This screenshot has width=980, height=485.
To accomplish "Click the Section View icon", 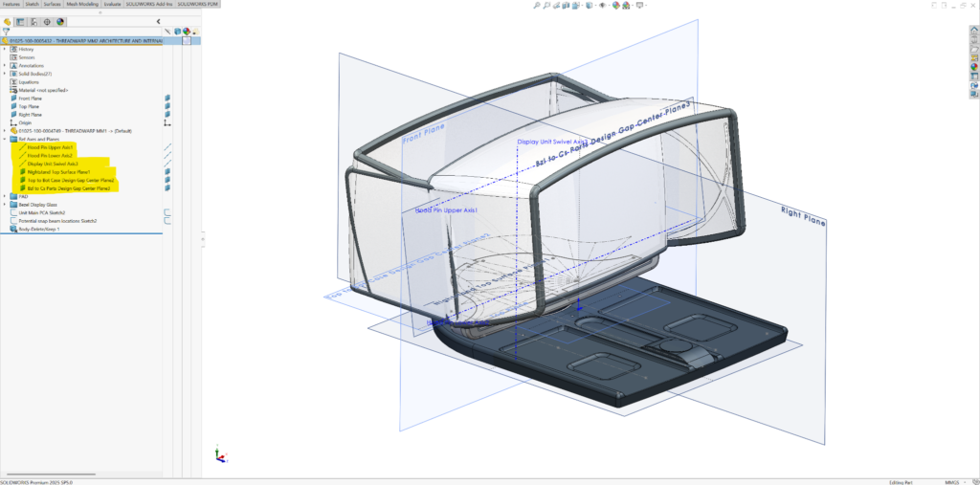I will pyautogui.click(x=565, y=5).
